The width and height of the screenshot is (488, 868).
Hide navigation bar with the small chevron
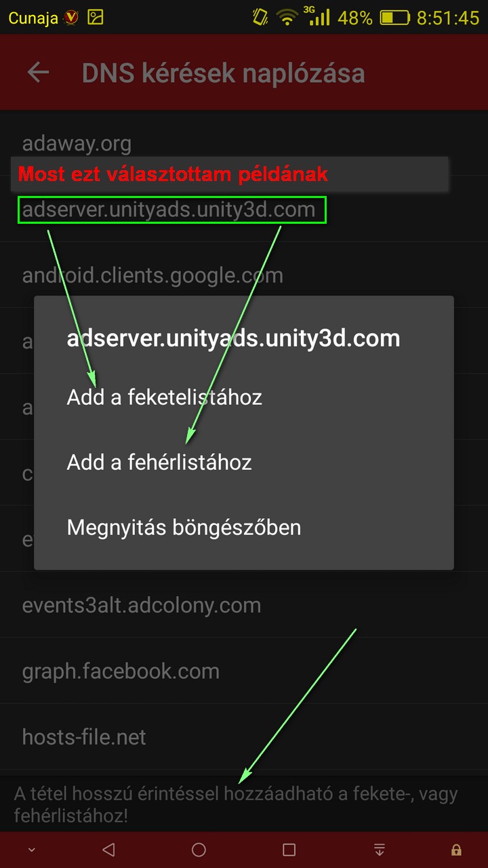[x=31, y=850]
